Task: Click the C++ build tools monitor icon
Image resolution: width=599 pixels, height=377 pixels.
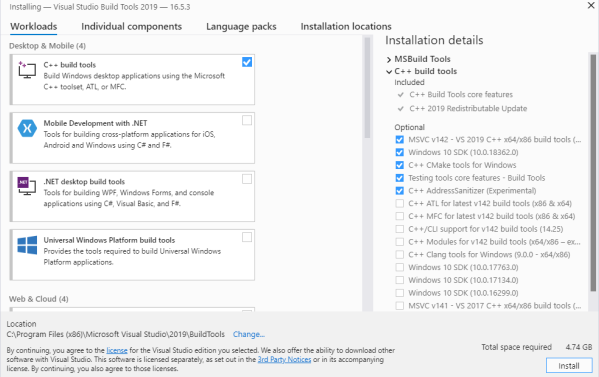Action: click(27, 70)
